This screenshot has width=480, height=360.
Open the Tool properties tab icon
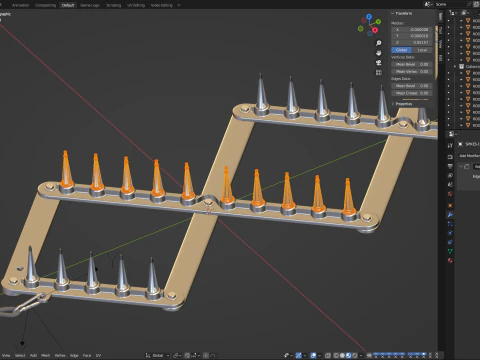450,145
